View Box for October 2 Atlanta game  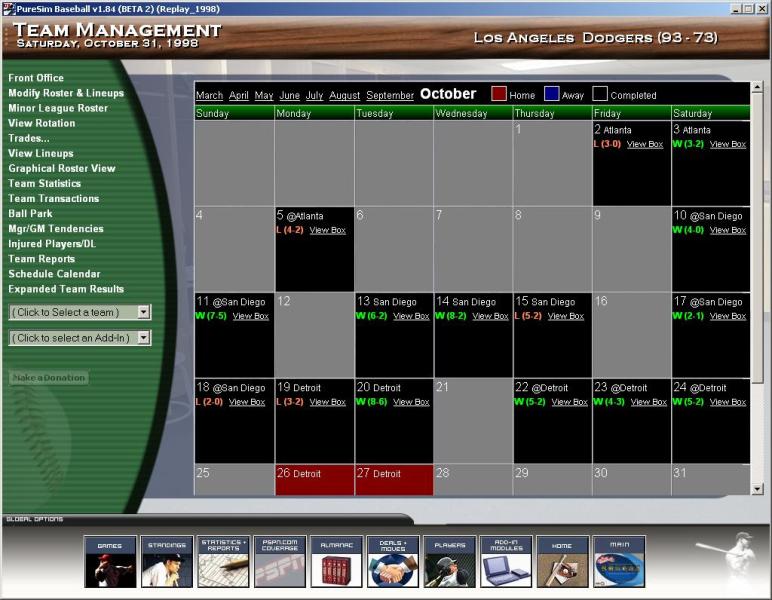point(645,144)
